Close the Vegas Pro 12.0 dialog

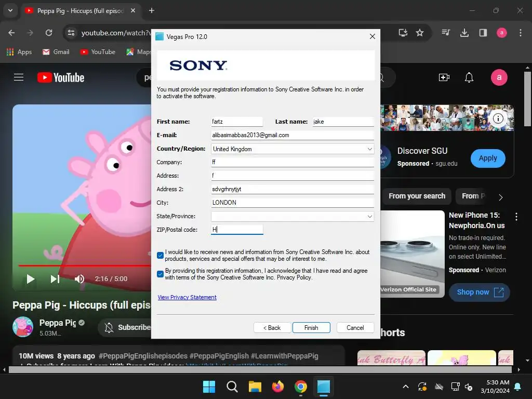pos(372,36)
